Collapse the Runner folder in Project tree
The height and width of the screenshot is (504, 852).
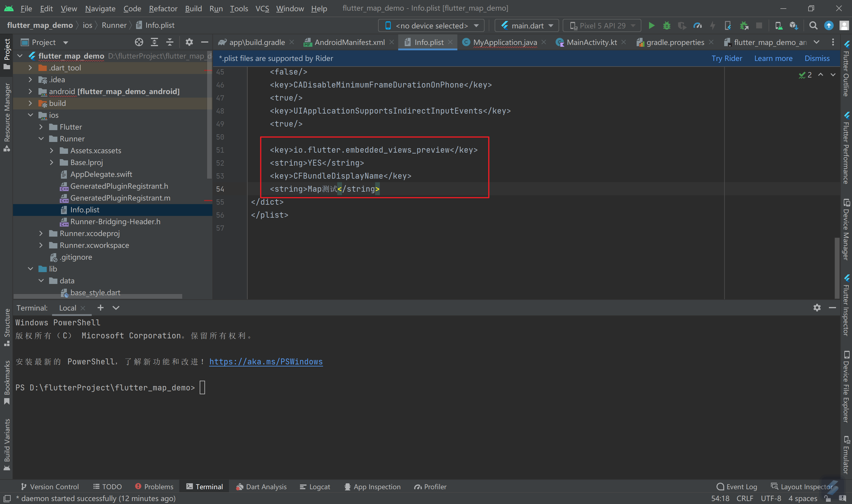pyautogui.click(x=41, y=138)
